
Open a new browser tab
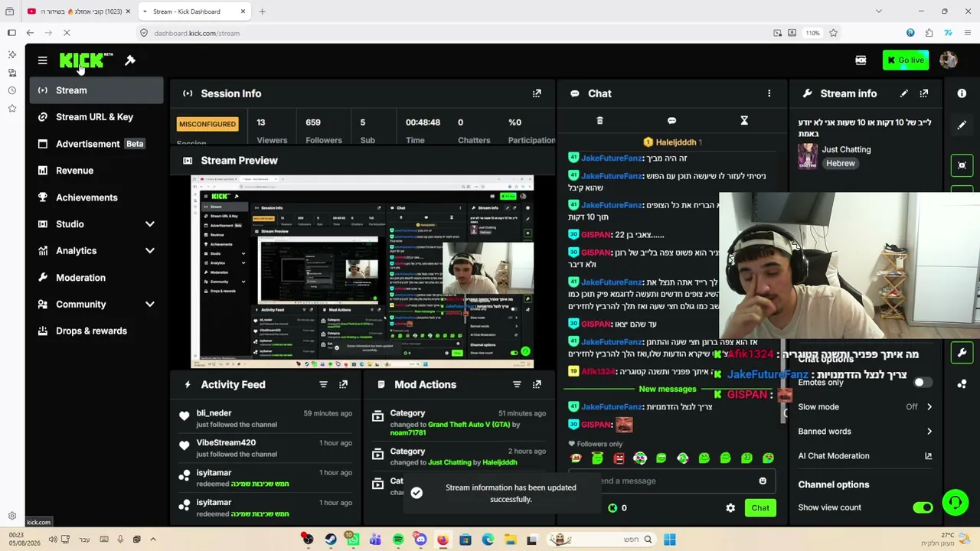click(x=262, y=11)
